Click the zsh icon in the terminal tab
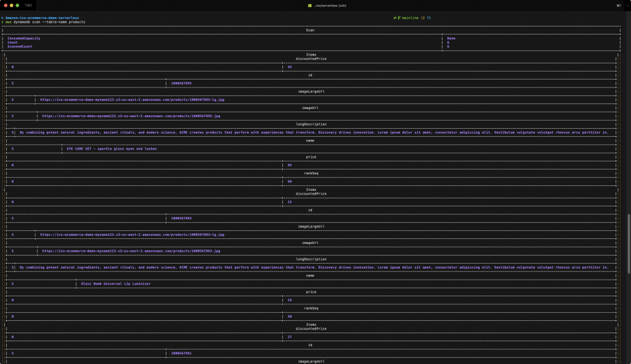The height and width of the screenshot is (364, 631). (309, 6)
